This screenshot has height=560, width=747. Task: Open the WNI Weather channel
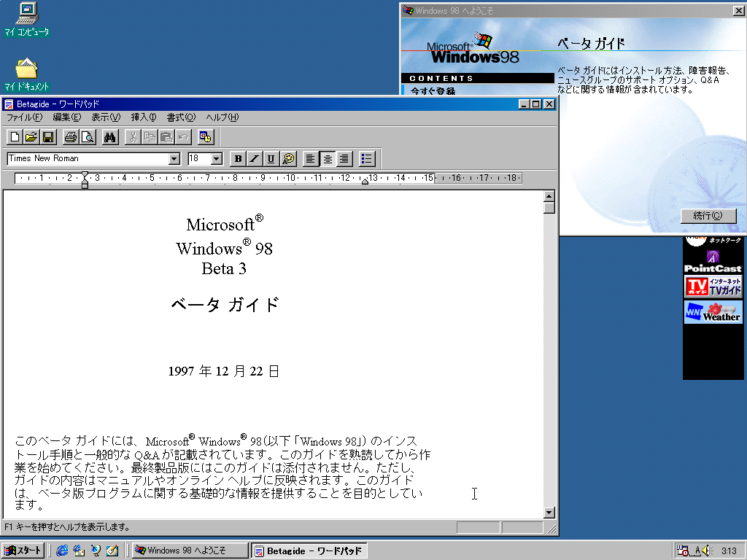(x=713, y=314)
